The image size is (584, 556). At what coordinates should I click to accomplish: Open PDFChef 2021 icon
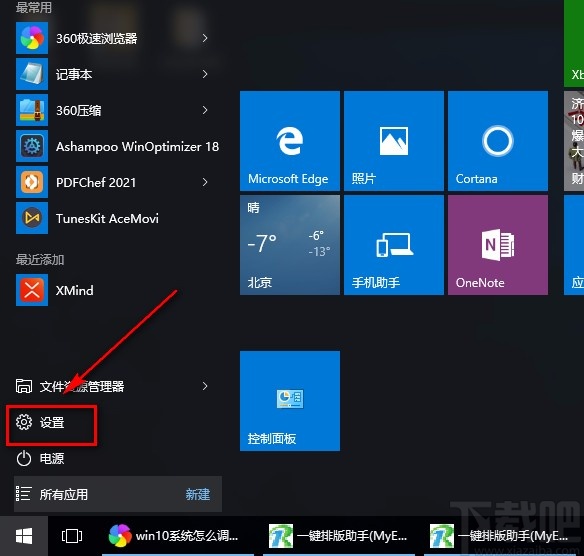[32, 182]
